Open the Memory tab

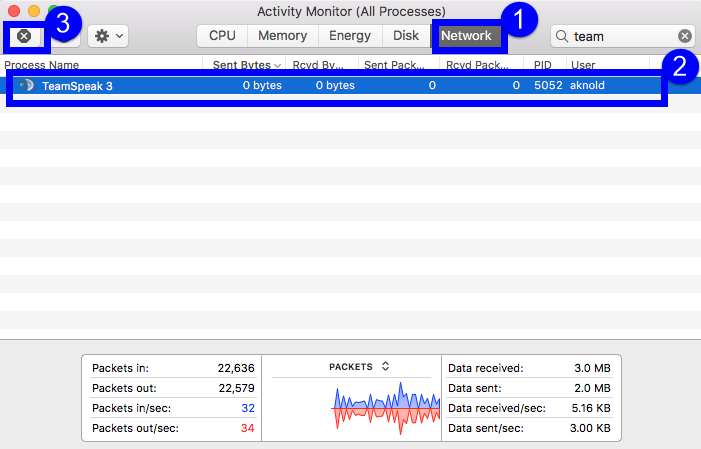click(282, 36)
